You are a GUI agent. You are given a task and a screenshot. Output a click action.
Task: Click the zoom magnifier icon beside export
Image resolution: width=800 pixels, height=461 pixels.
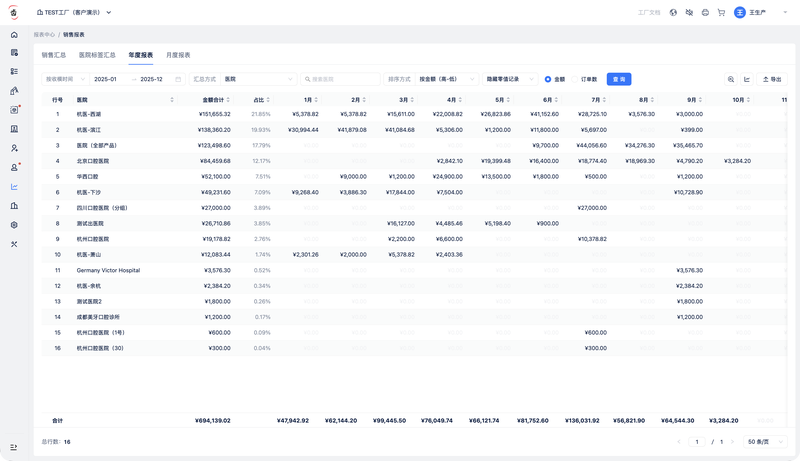(731, 79)
